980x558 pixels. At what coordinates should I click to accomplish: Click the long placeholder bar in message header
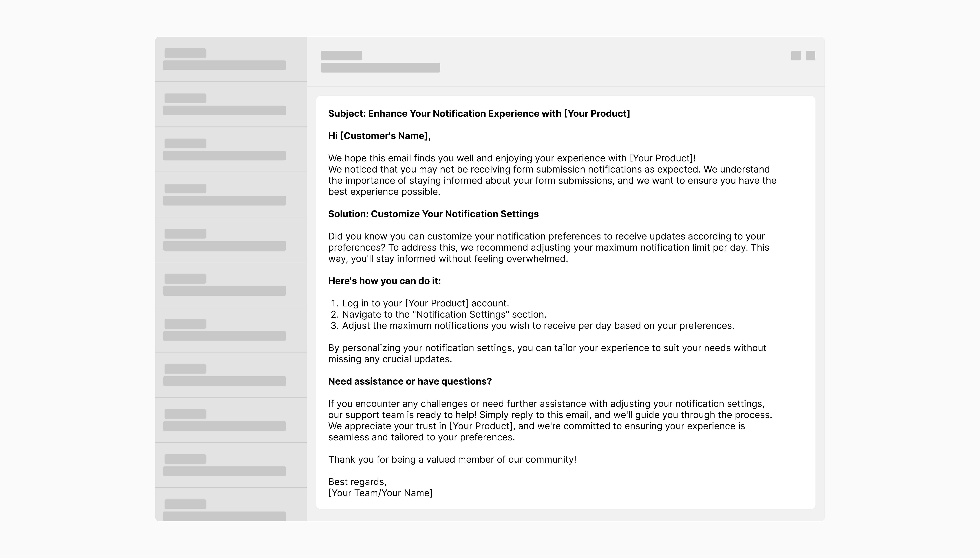pos(380,68)
